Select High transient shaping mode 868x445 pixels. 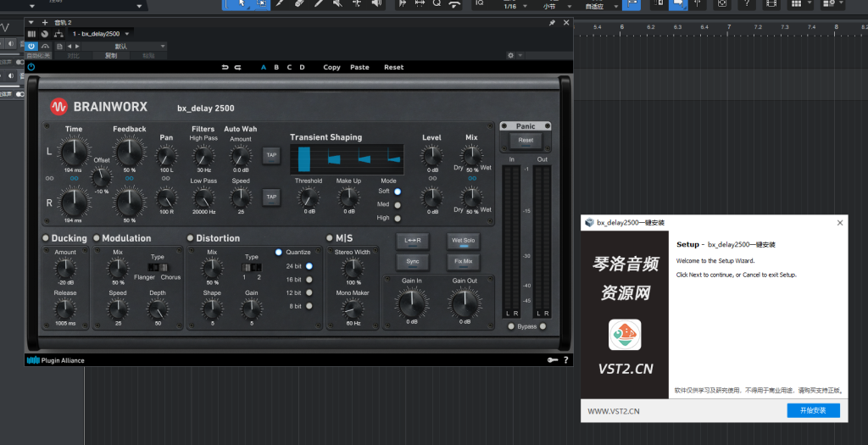point(398,218)
